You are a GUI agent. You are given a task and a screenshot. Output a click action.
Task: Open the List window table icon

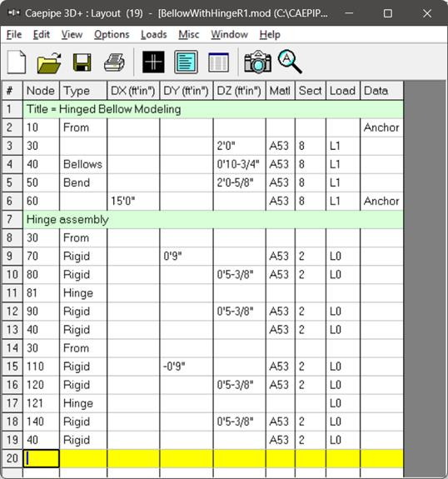[x=218, y=62]
